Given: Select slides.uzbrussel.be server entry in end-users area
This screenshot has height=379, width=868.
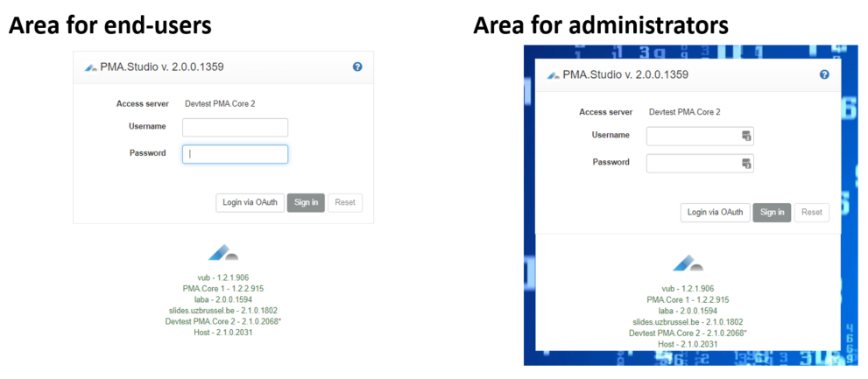Looking at the screenshot, I should tap(222, 311).
